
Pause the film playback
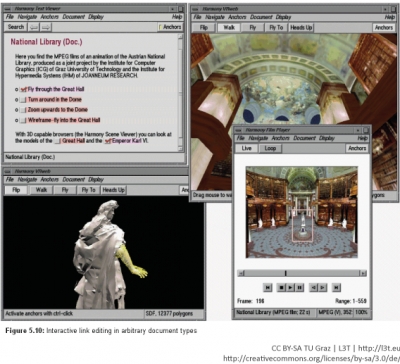[x=299, y=287]
